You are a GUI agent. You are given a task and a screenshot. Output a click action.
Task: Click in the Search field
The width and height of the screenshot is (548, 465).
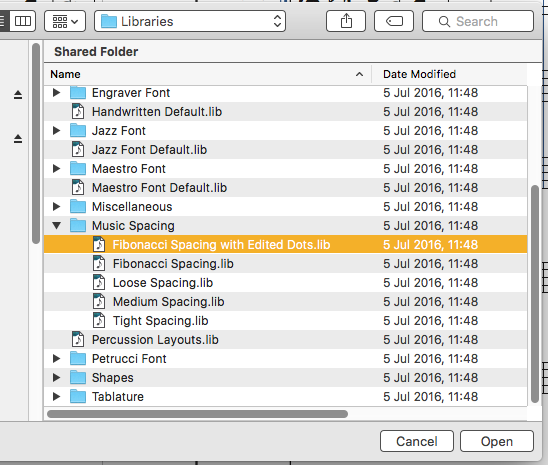(x=478, y=21)
